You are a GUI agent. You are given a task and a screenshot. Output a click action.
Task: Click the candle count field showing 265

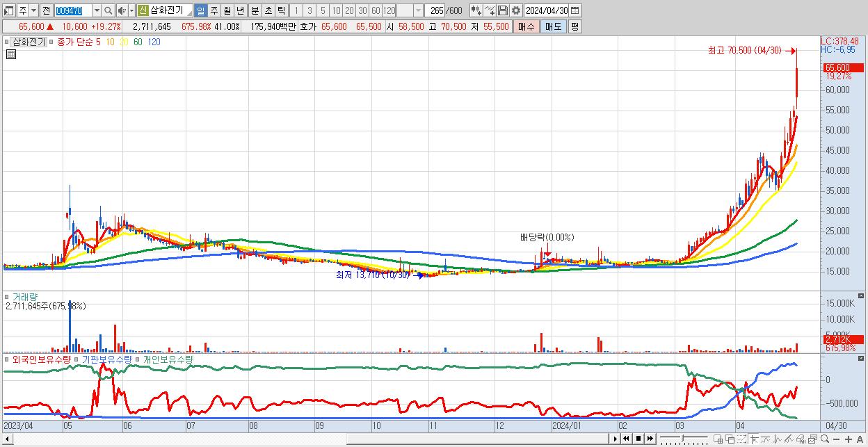pyautogui.click(x=435, y=10)
